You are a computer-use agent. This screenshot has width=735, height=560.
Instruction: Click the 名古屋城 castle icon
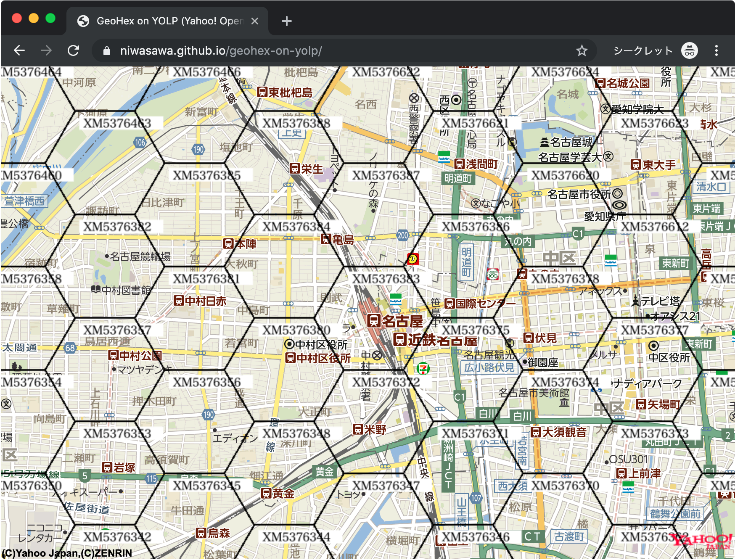point(545,142)
